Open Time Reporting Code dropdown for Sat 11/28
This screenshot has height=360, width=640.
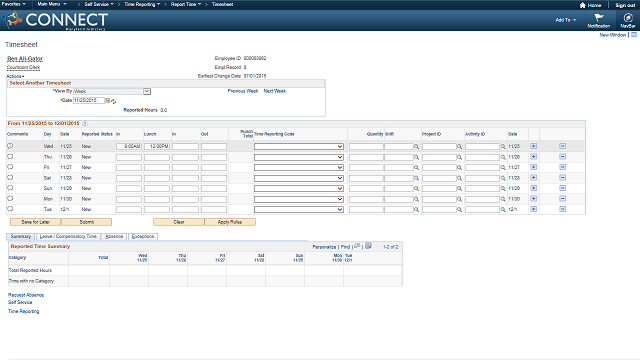click(x=299, y=178)
